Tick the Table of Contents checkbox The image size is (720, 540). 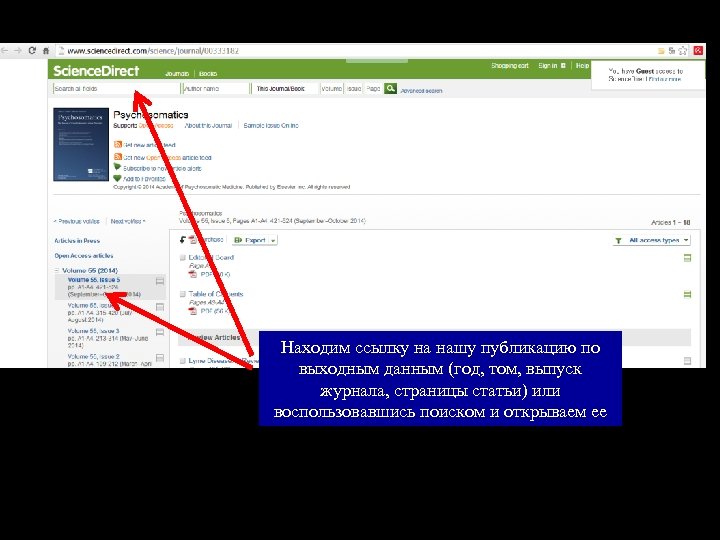click(x=182, y=294)
